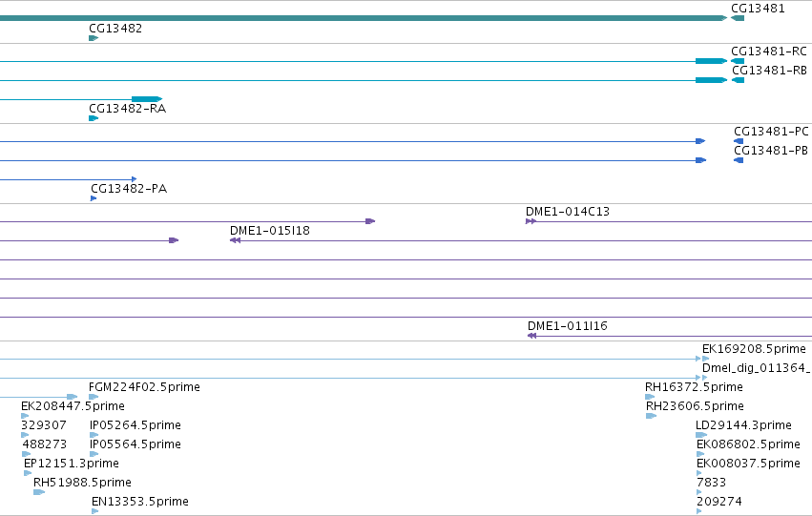Select the CG13482 gene arrow glyph

coord(94,38)
